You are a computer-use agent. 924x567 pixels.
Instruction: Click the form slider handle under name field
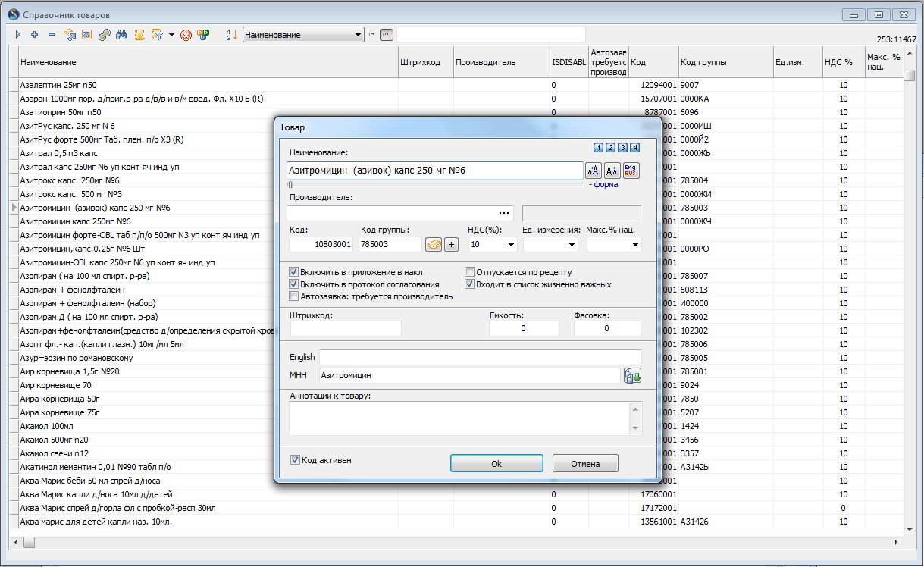(290, 184)
